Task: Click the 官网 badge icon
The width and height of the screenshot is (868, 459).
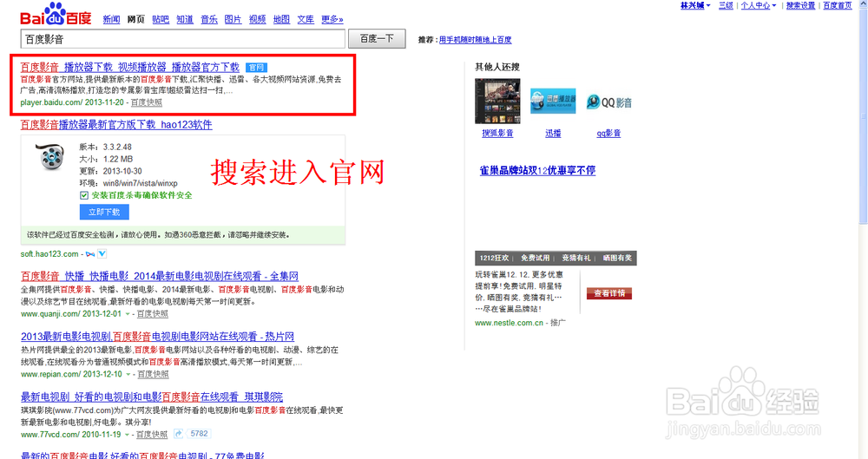Action: [x=256, y=68]
